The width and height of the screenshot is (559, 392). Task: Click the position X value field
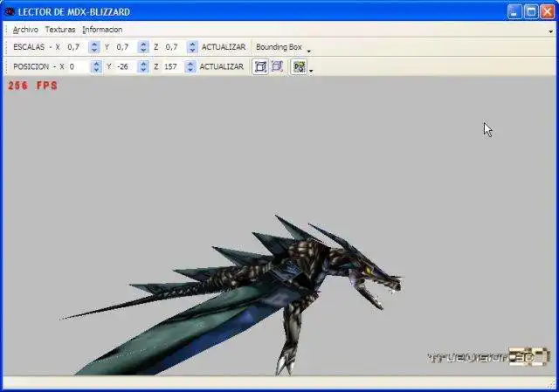[x=79, y=66]
